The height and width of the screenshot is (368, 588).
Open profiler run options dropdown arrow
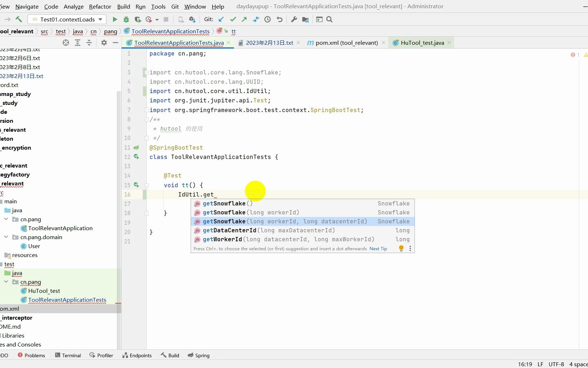[157, 20]
